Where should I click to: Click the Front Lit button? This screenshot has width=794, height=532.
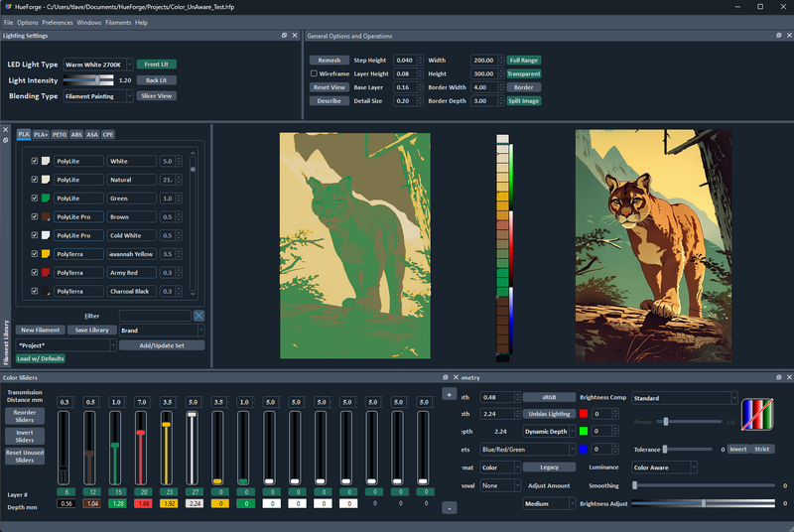(x=157, y=65)
